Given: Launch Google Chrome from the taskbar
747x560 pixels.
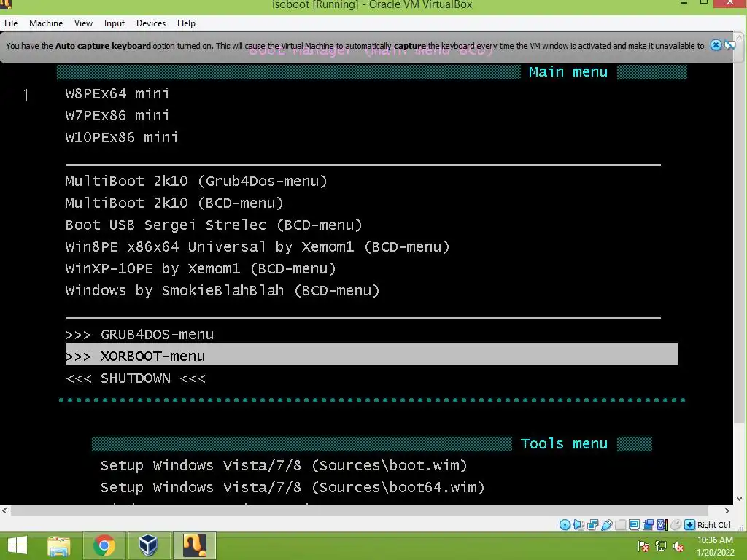Looking at the screenshot, I should click(x=104, y=545).
